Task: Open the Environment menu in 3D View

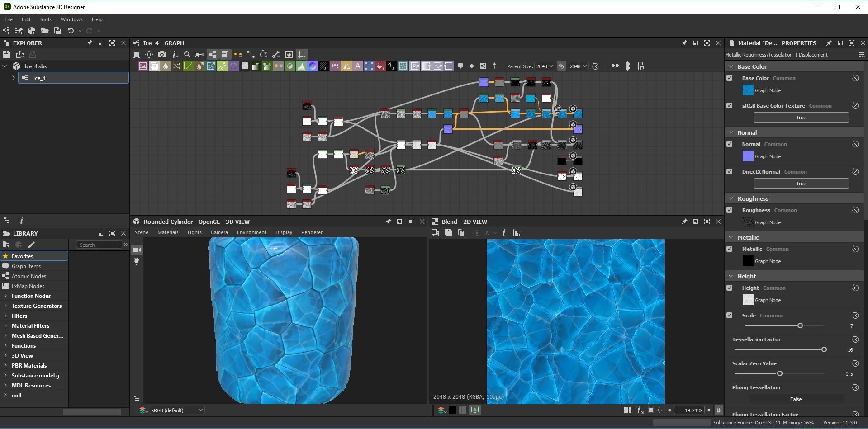Action: coord(251,232)
